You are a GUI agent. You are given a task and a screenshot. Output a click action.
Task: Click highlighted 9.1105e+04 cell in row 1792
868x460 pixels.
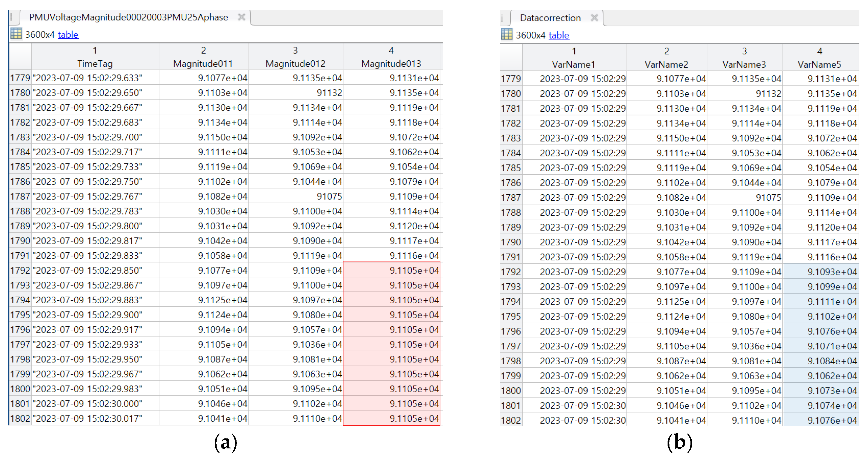tap(414, 270)
